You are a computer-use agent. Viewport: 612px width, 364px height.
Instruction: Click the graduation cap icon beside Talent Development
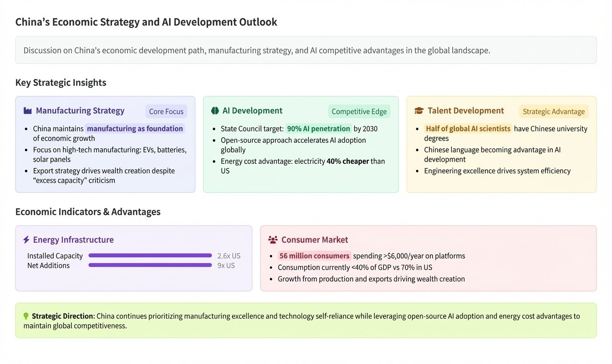tap(419, 111)
